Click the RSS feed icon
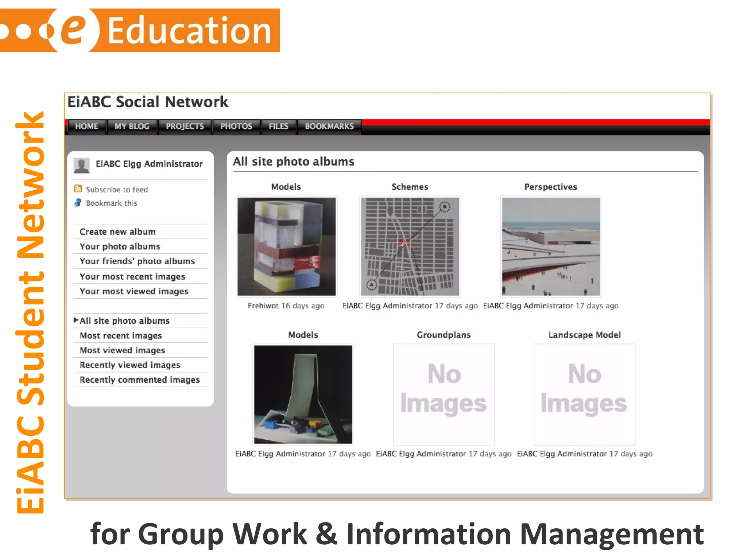The width and height of the screenshot is (747, 560). 78,188
